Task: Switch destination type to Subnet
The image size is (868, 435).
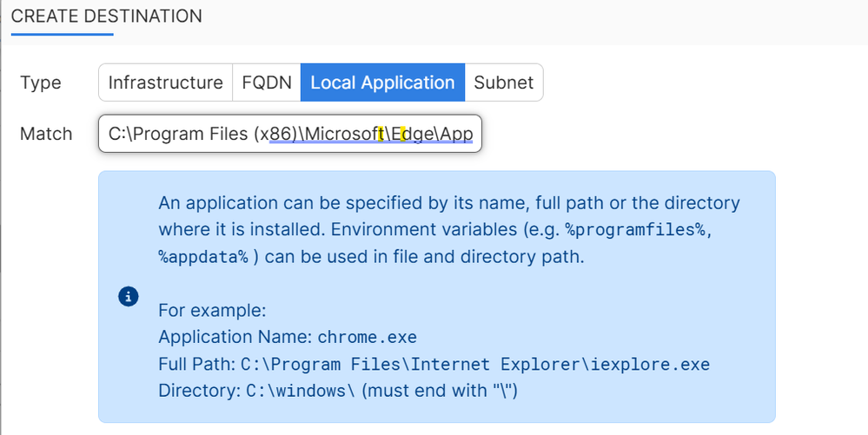Action: (x=504, y=82)
